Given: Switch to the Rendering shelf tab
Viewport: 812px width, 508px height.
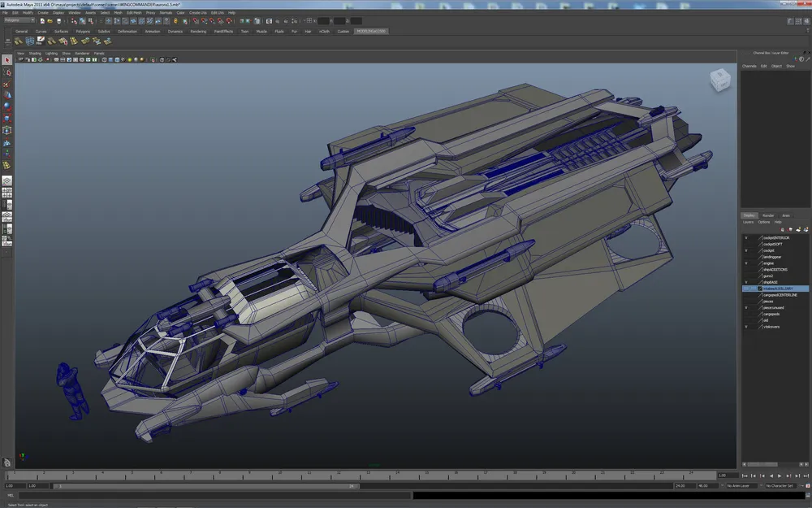Looking at the screenshot, I should coord(198,32).
